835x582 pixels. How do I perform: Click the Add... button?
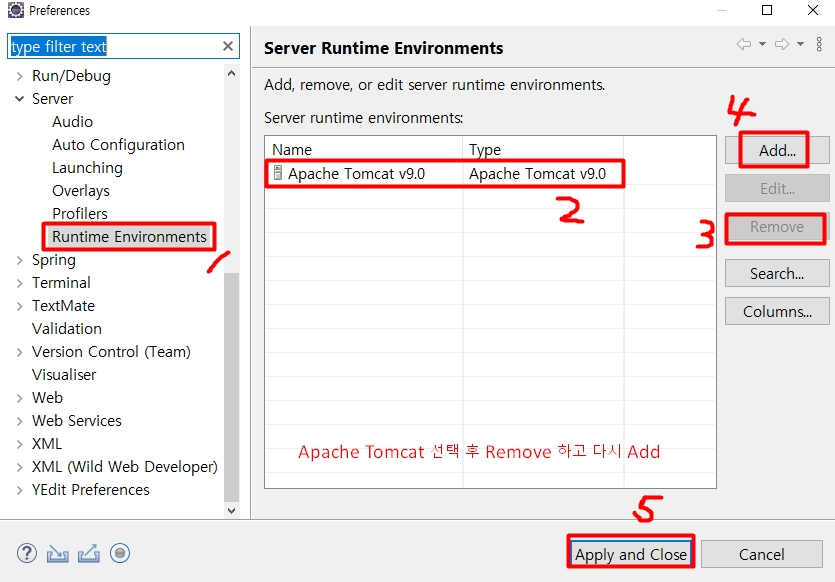pyautogui.click(x=777, y=151)
